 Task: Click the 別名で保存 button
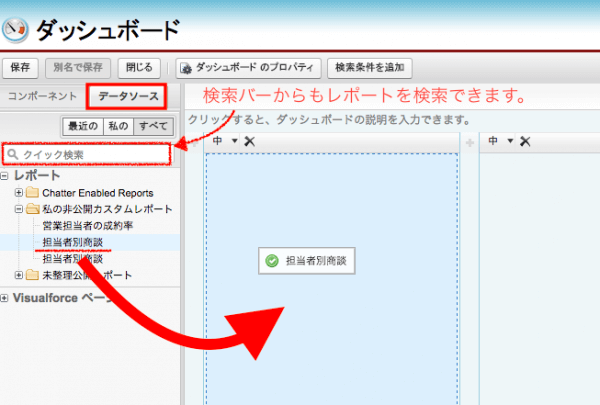(78, 68)
